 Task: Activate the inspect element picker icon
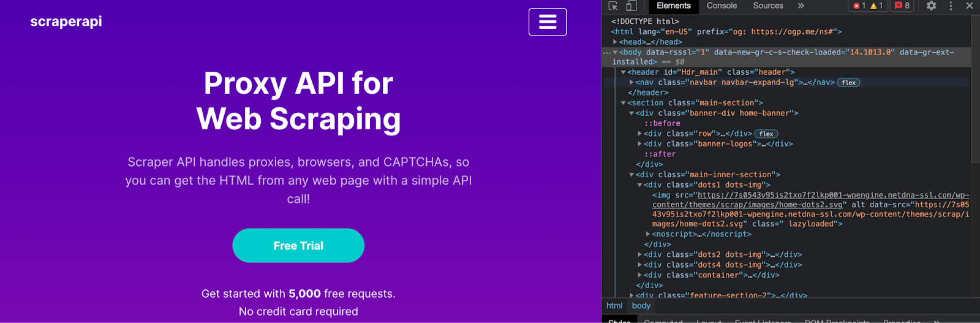coord(613,6)
